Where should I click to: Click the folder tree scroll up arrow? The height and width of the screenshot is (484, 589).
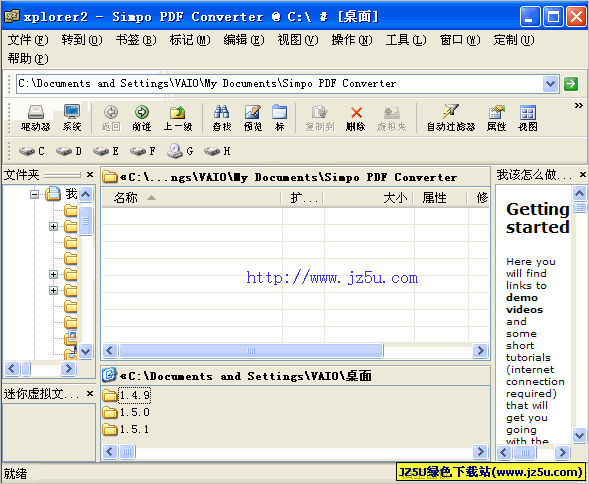pos(86,194)
